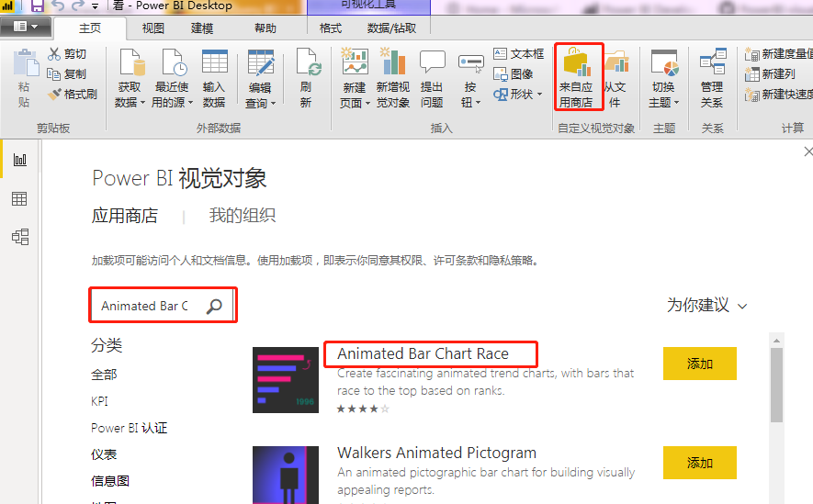Filter by KPI category
Screen dimensions: 813x504
[99, 401]
